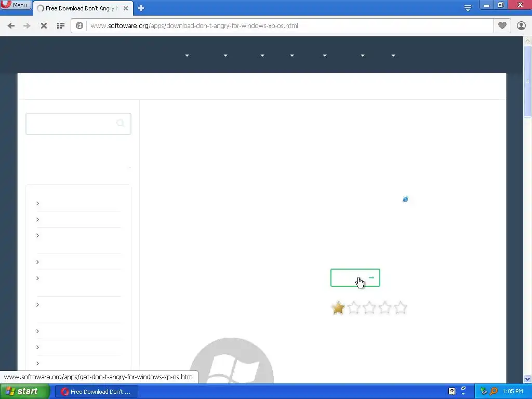Click the magnifier tray icon
Viewport: 532px width, 399px height.
(x=494, y=392)
